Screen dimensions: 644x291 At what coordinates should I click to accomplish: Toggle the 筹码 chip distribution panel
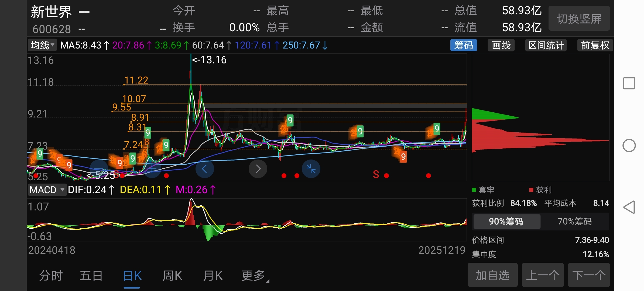[x=463, y=45]
